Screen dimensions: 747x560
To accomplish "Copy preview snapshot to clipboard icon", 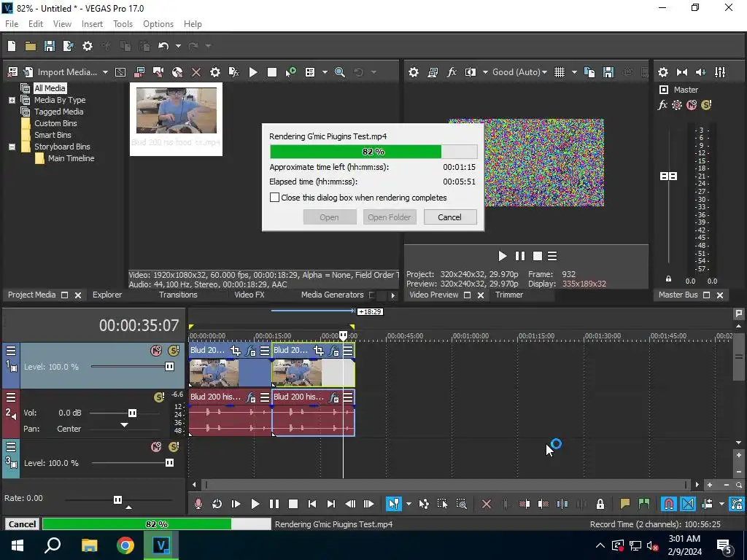I will [589, 72].
